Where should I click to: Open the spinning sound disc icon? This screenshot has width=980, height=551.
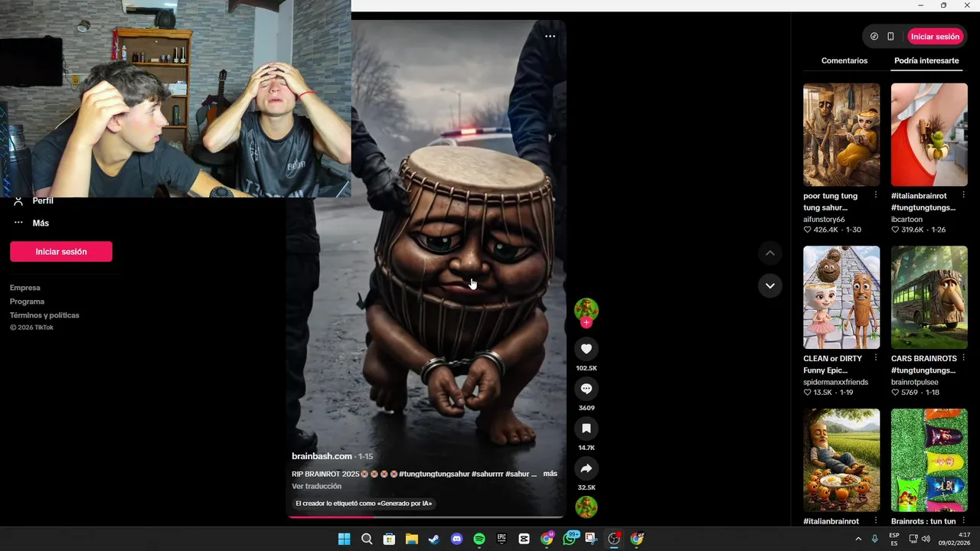tap(586, 507)
